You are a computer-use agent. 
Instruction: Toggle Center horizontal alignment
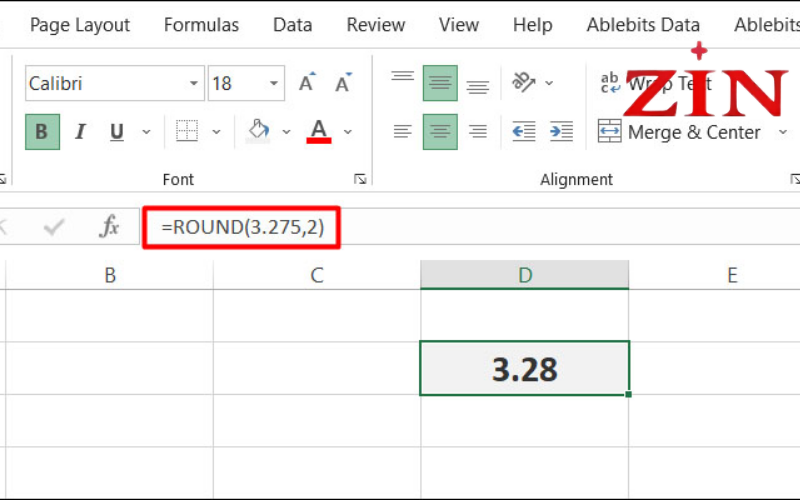(440, 132)
